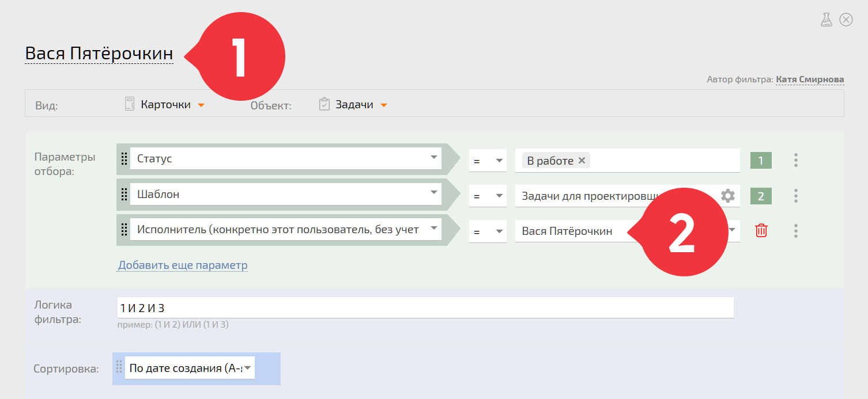This screenshot has width=868, height=399.
Task: Click the flask test icon
Action: pyautogui.click(x=827, y=20)
